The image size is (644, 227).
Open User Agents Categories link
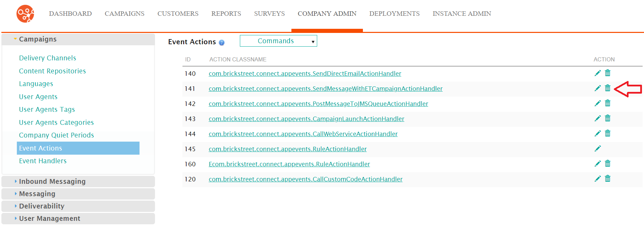[x=56, y=122]
